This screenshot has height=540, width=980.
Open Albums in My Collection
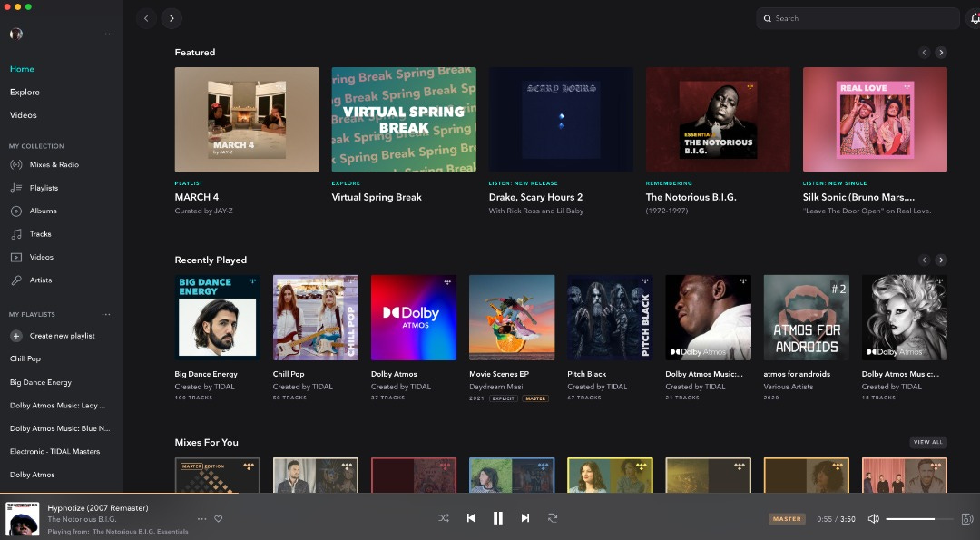pos(34,211)
